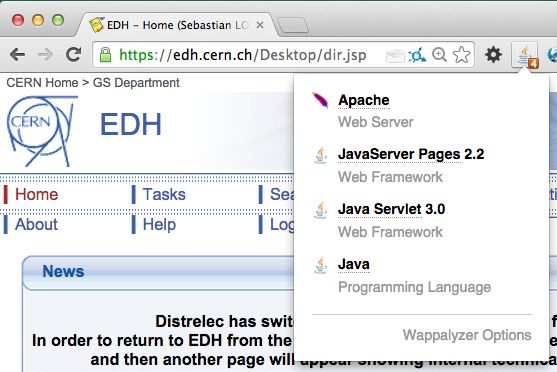Click the browser back arrow button
This screenshot has height=372, width=557.
coord(17,55)
